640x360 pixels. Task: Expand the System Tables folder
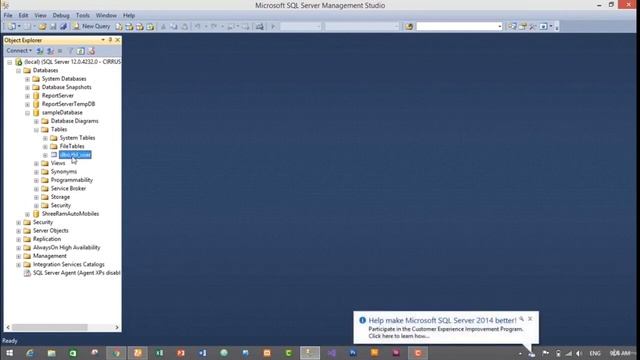click(45, 138)
